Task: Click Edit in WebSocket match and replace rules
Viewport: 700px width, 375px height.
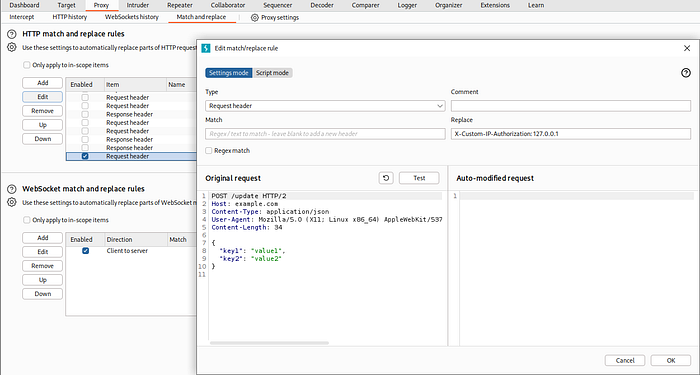Action: (x=43, y=252)
